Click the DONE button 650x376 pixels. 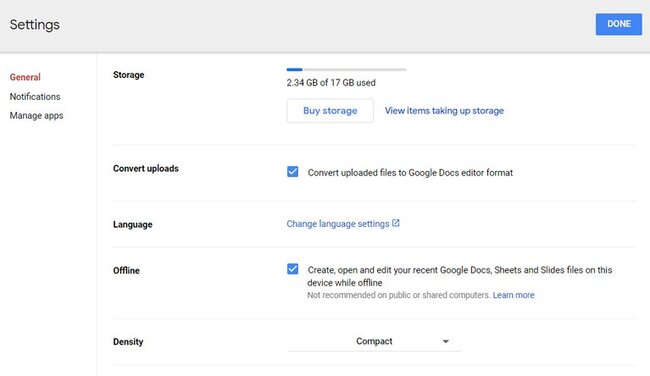tap(618, 24)
